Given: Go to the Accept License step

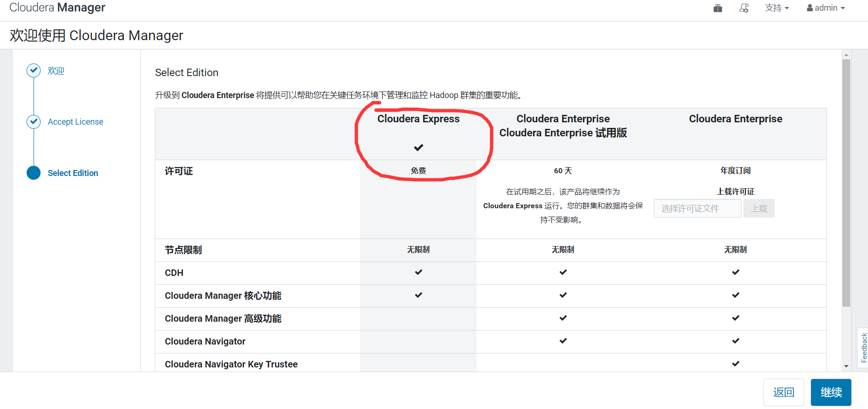Looking at the screenshot, I should point(76,122).
